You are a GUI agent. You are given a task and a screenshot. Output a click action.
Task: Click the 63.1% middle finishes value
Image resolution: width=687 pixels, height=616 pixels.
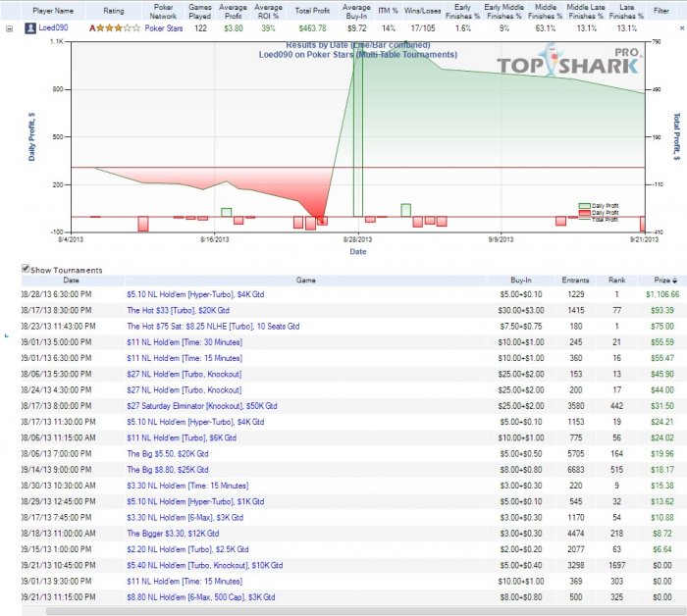coord(545,28)
